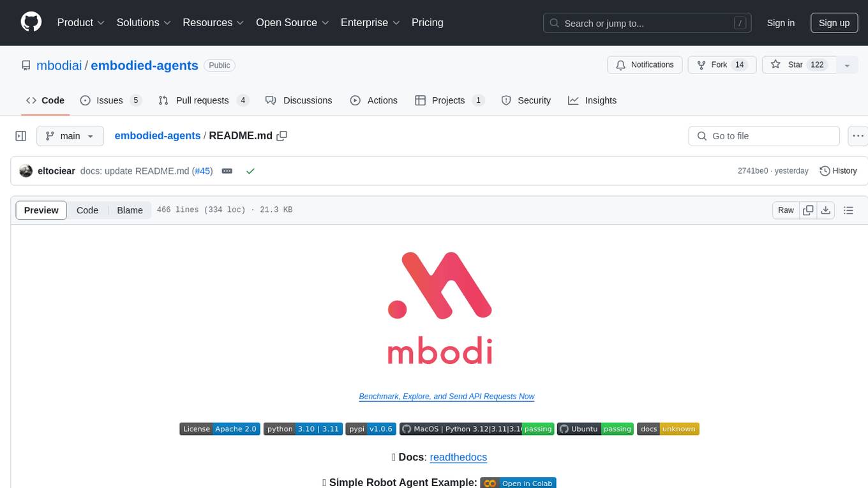Open the readthedocs link

coord(458,457)
